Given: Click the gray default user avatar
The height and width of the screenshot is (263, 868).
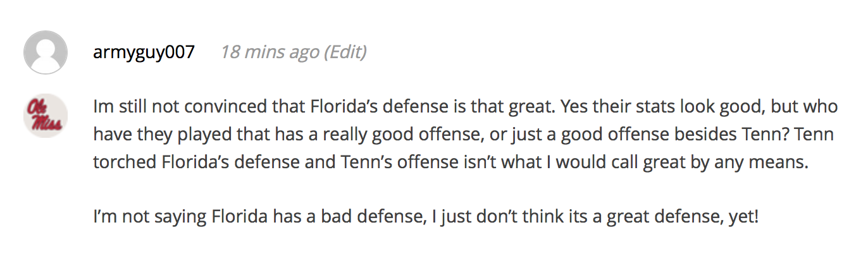Looking at the screenshot, I should [x=46, y=52].
